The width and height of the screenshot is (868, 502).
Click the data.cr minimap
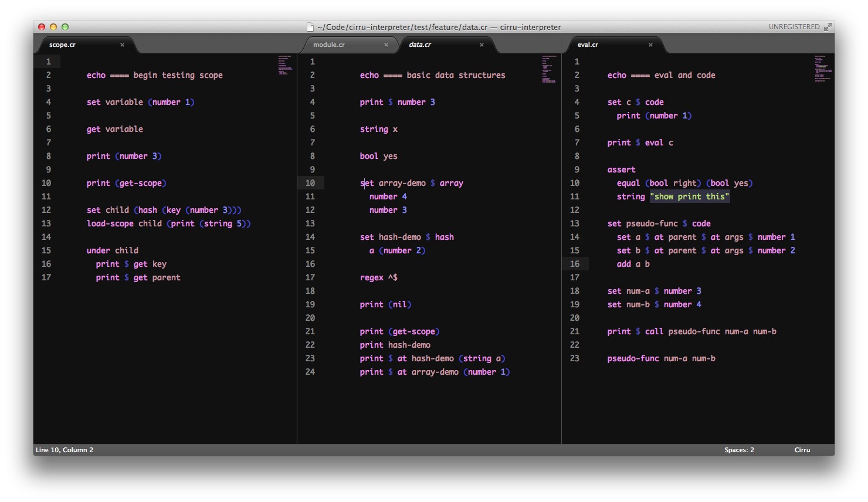[x=549, y=69]
